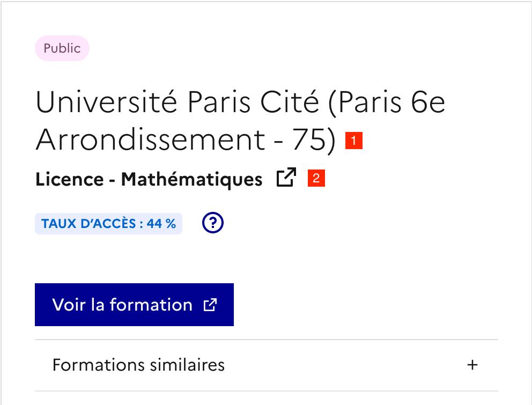Viewport: 532px width, 405px height.
Task: Click Arrondissement - 75) on the title's second line
Action: 186,141
